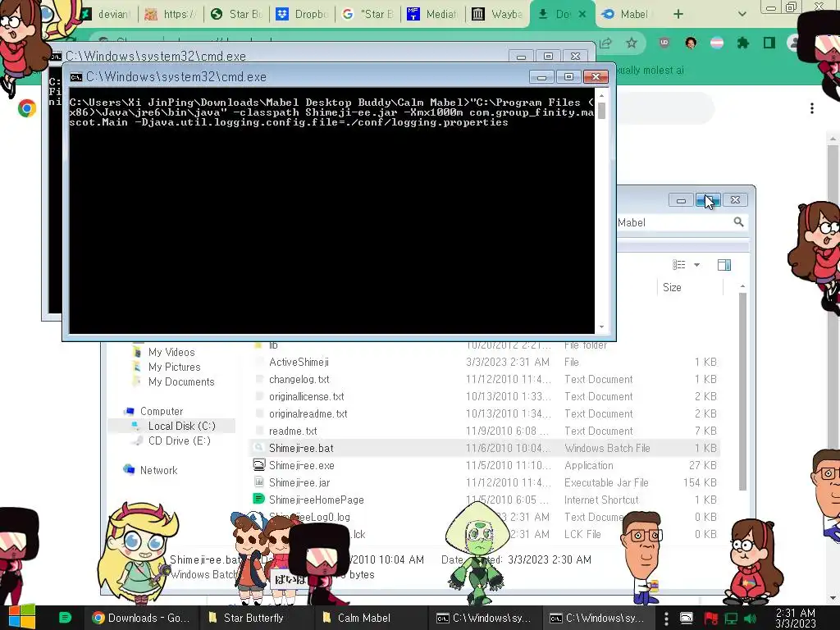Switch to the deviantart browser tab
The image size is (840, 630).
click(x=107, y=14)
